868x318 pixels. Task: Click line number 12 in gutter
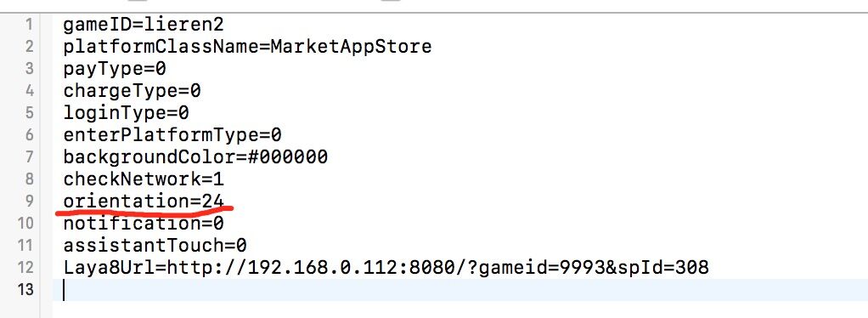point(26,268)
